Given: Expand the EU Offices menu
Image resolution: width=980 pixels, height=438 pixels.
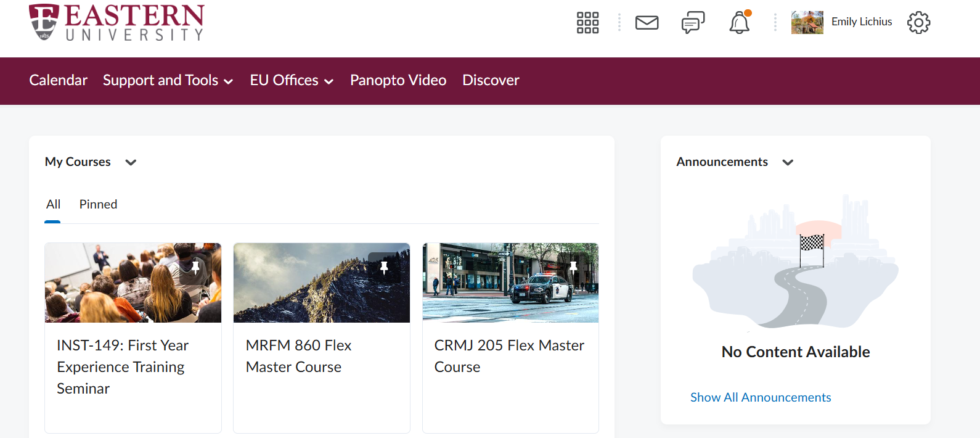Looking at the screenshot, I should point(292,80).
